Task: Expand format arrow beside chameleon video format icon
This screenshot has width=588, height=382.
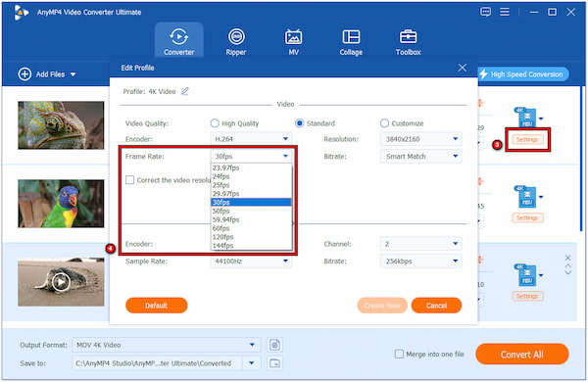Action: (x=541, y=119)
